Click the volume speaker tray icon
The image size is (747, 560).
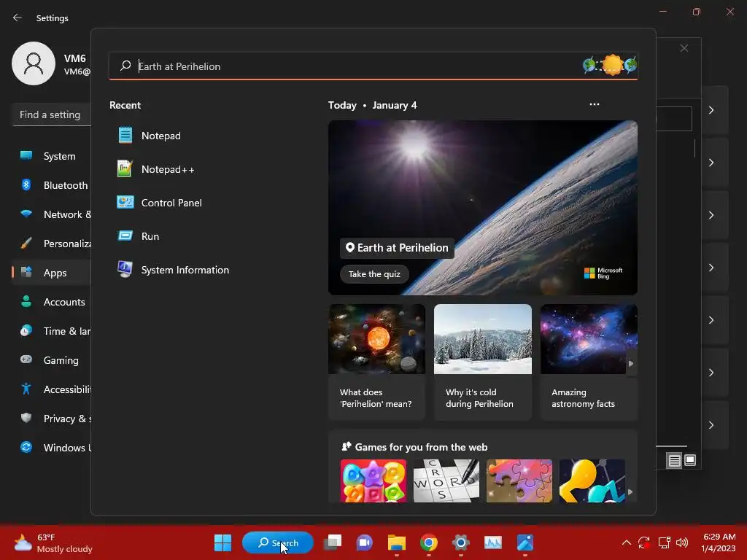(x=682, y=542)
